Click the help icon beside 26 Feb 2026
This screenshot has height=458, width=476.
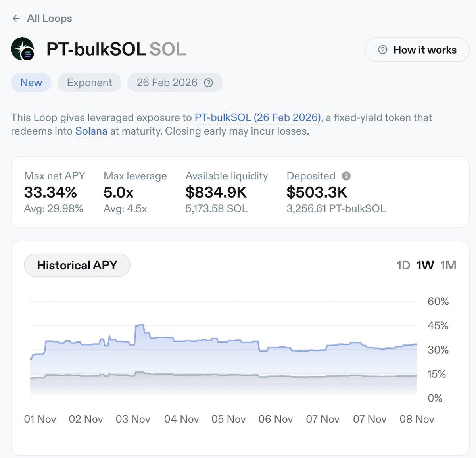(x=208, y=83)
